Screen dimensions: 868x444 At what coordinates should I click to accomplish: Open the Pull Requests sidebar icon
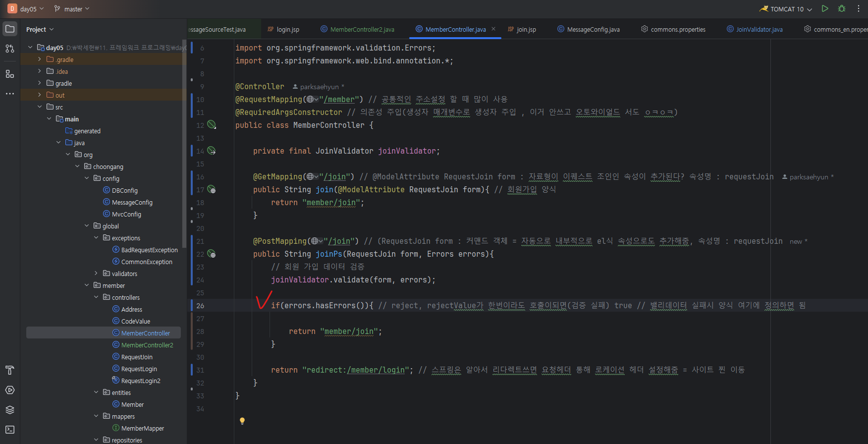coord(10,49)
